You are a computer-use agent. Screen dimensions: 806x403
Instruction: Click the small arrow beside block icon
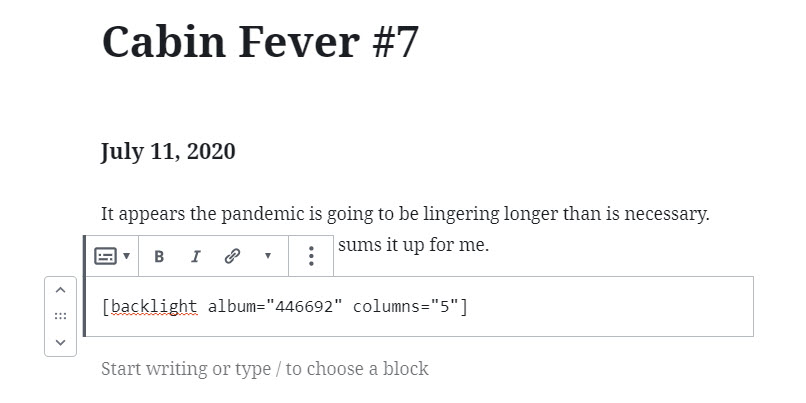tap(126, 256)
